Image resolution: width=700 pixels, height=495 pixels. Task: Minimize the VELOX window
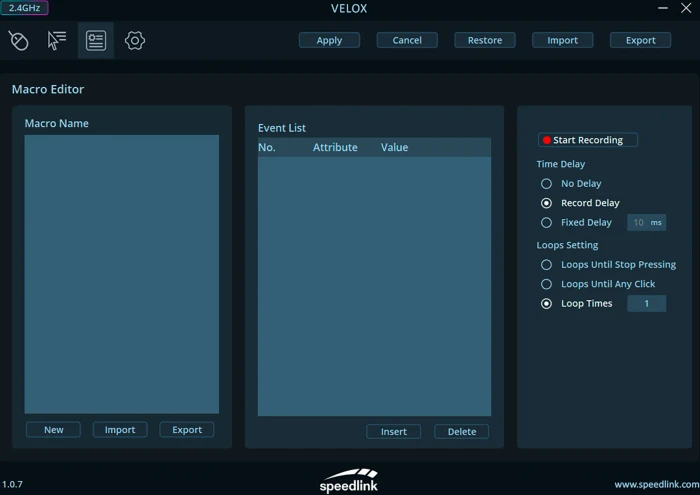(x=663, y=8)
